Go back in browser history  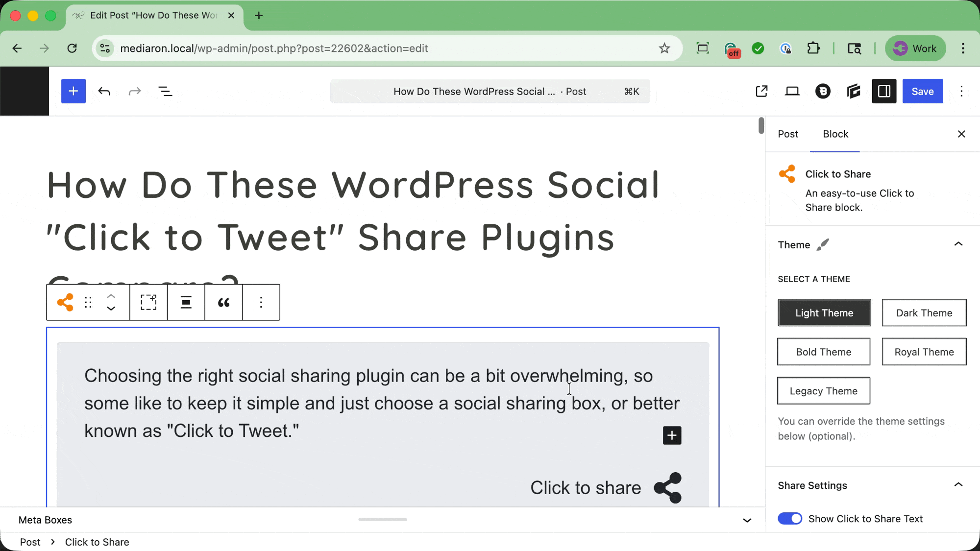(x=17, y=48)
